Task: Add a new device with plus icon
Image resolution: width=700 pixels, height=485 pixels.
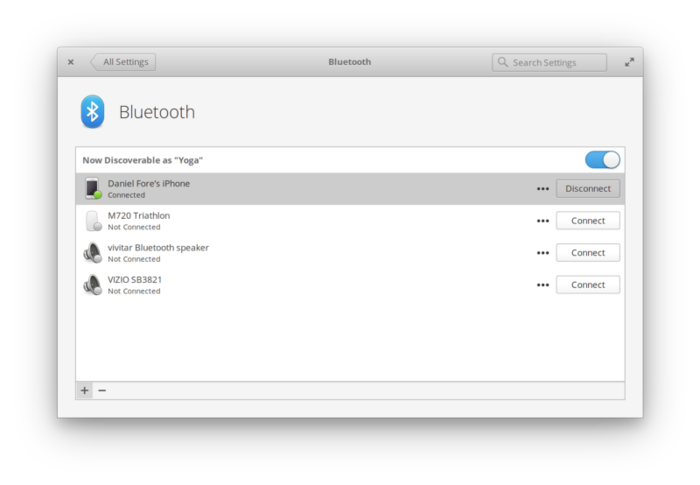Action: coord(84,391)
